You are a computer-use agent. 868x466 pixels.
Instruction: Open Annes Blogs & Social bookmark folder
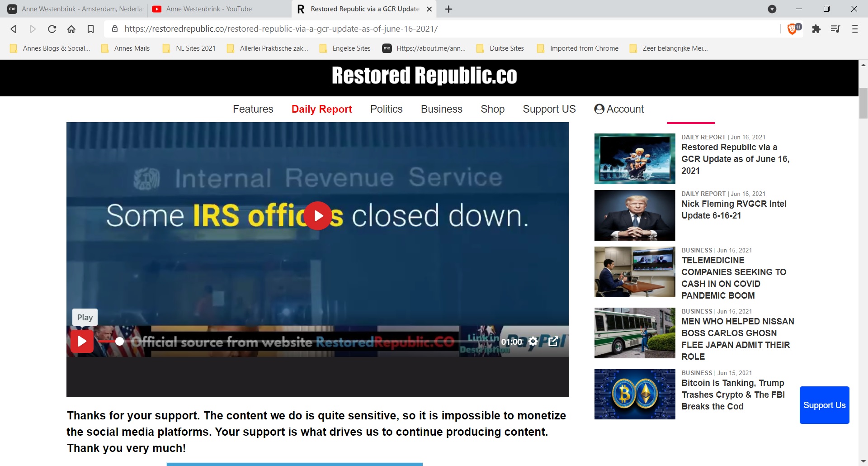point(50,48)
